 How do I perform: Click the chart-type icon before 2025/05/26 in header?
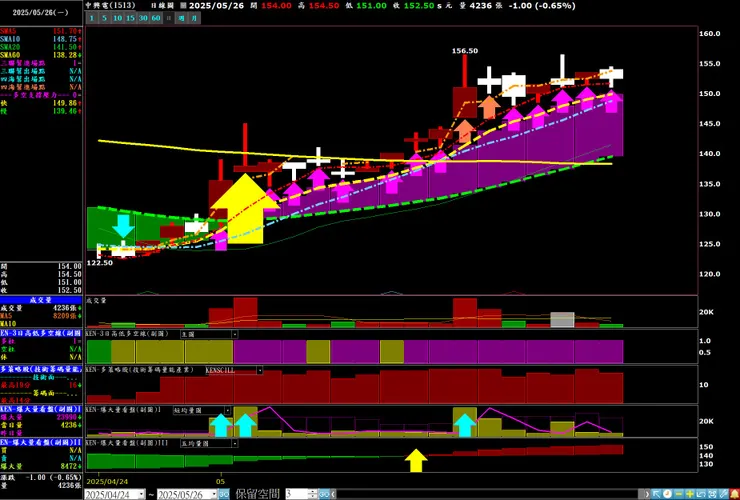click(184, 6)
